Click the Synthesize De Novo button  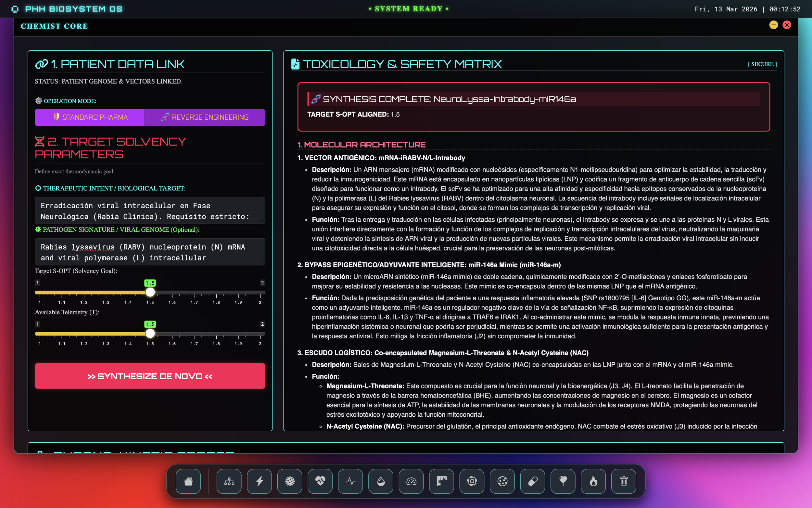[x=150, y=376]
